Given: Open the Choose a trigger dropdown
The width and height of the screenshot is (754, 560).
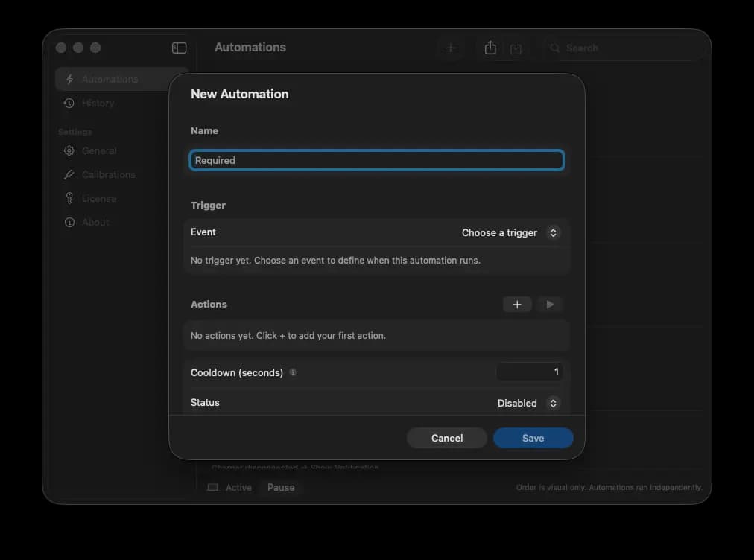Looking at the screenshot, I should click(x=510, y=232).
